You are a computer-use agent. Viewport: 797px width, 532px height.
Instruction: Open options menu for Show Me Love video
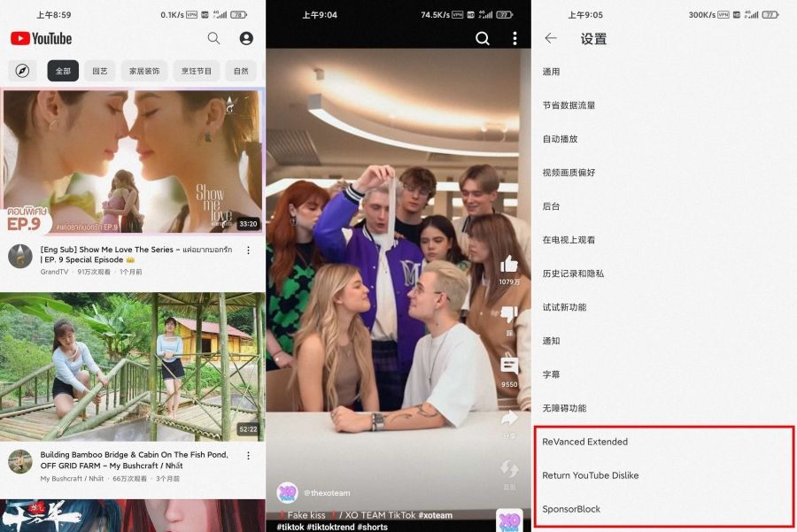coord(249,251)
